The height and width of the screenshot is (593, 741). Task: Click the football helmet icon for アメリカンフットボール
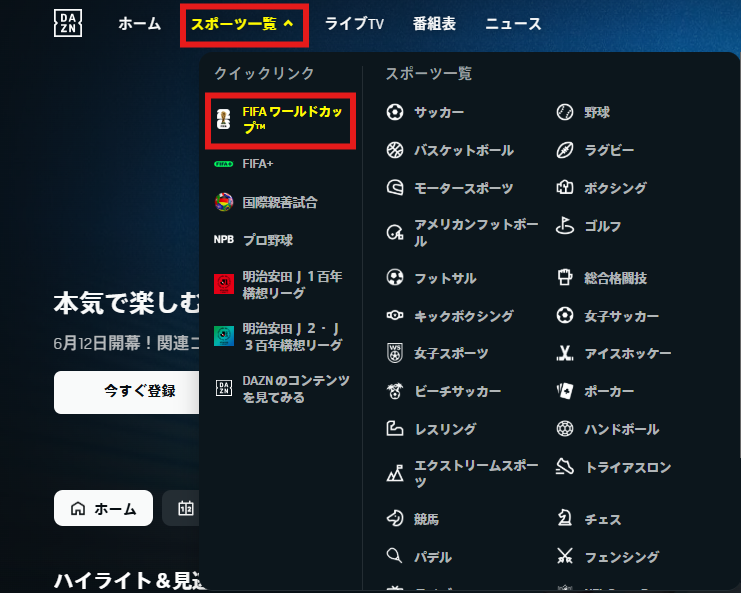[x=395, y=232]
